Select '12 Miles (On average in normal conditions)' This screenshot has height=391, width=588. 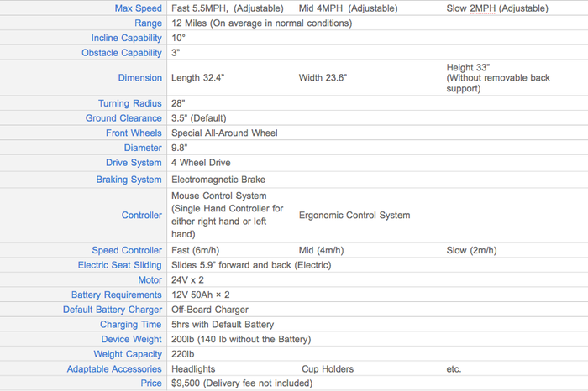pyautogui.click(x=262, y=23)
